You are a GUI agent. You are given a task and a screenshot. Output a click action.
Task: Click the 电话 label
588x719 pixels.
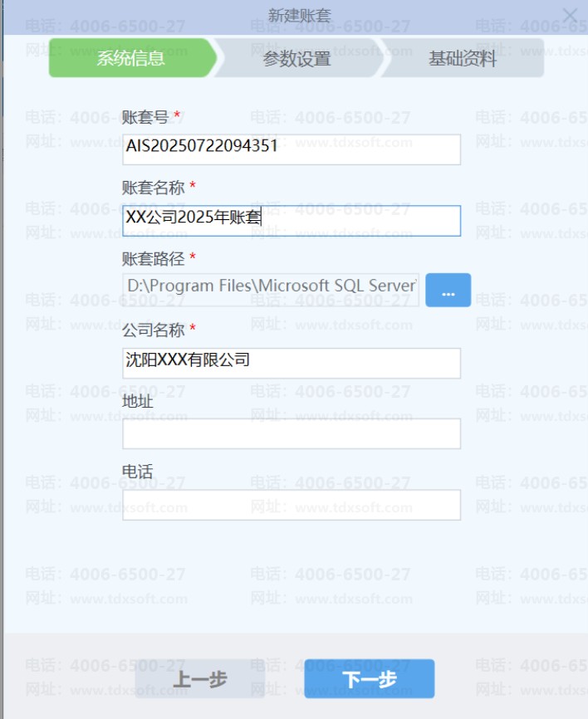tap(137, 472)
